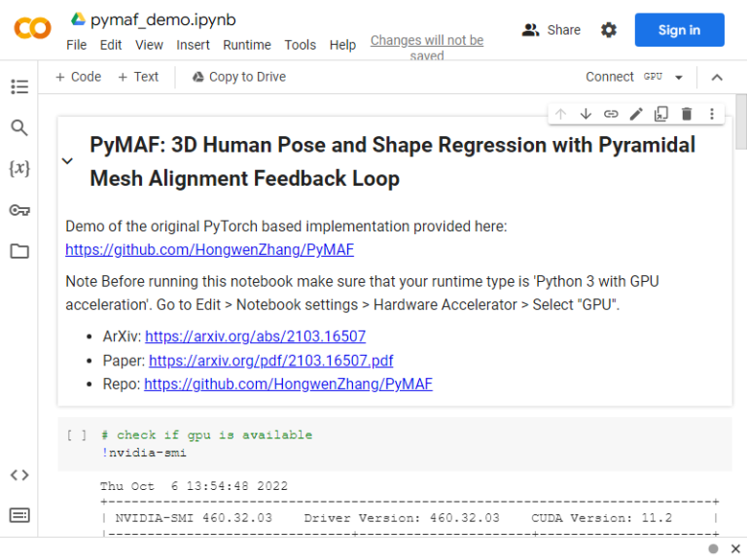Open the Paper PDF link
The image size is (747, 560).
pyautogui.click(x=271, y=361)
